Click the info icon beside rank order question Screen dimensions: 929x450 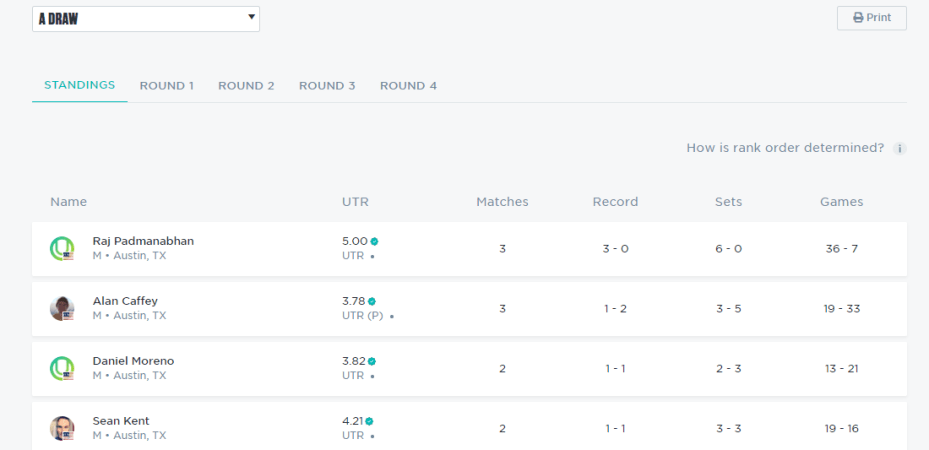click(x=900, y=148)
